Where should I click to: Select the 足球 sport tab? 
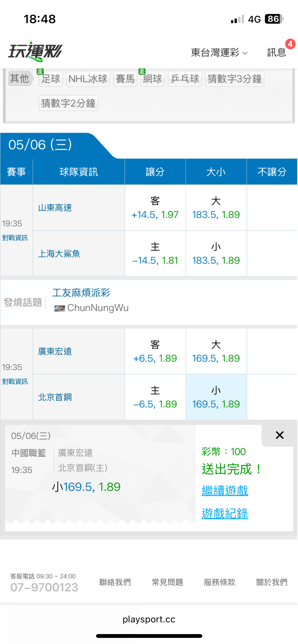(x=51, y=79)
